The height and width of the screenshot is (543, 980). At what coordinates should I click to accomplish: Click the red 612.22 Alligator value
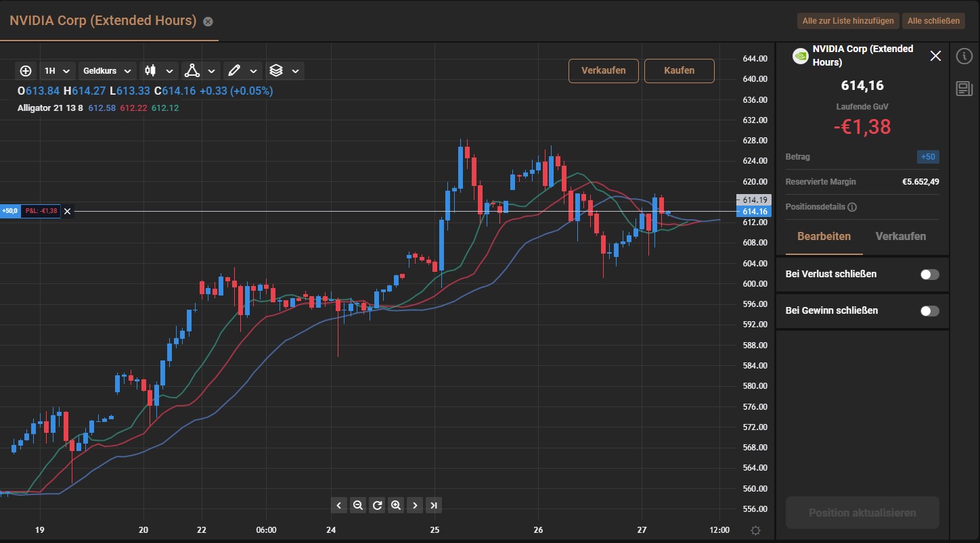click(133, 108)
